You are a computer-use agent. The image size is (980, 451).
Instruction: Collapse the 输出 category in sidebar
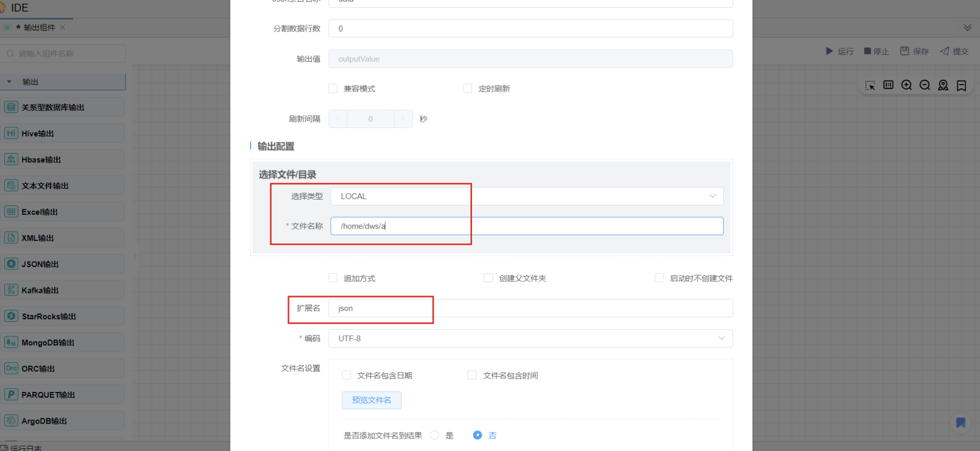9,82
